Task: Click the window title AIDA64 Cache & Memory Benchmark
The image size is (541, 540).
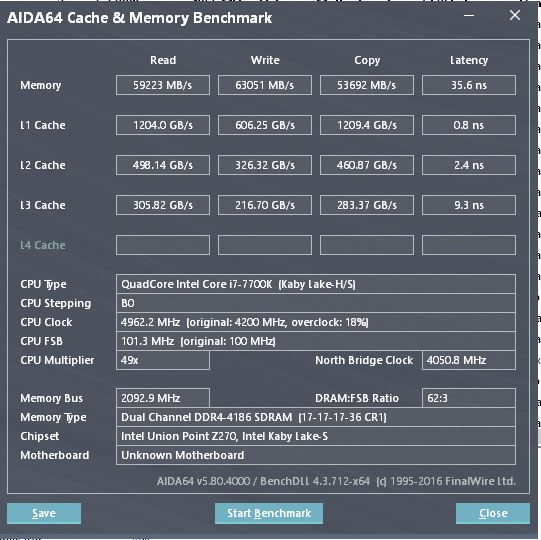Action: pyautogui.click(x=139, y=18)
